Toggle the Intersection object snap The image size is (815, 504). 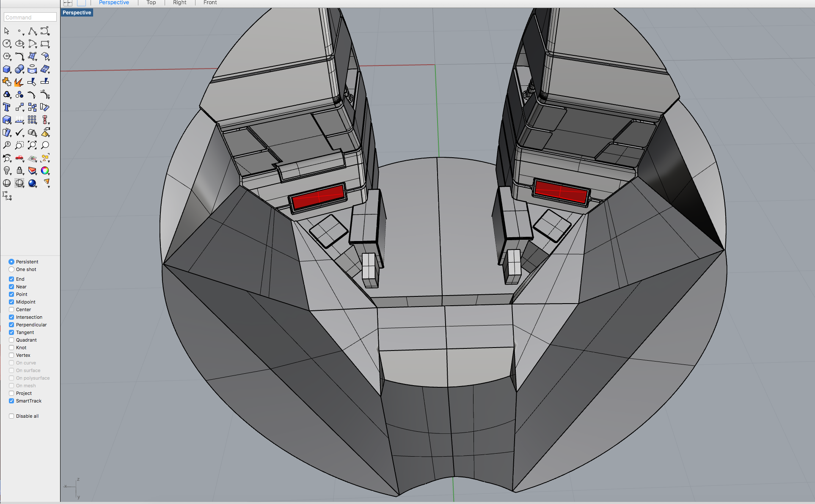tap(11, 317)
